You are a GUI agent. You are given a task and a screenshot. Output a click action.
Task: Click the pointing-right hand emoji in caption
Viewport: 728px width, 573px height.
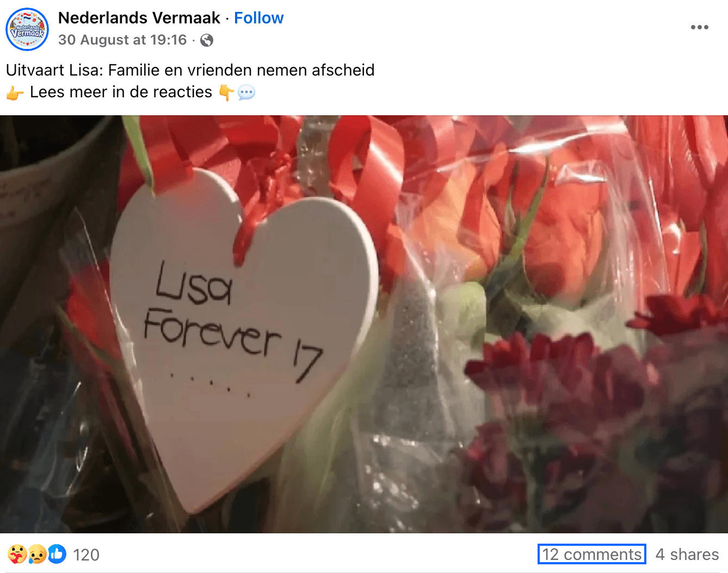click(15, 93)
